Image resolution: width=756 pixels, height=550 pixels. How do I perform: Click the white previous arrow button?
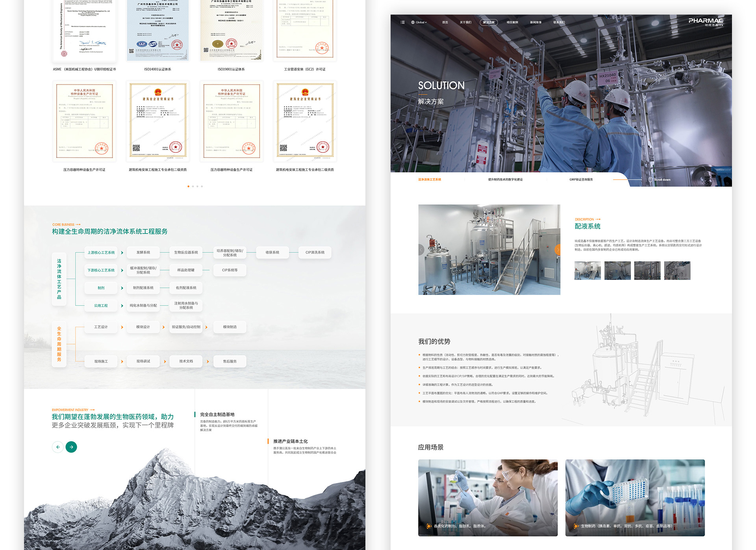point(58,447)
